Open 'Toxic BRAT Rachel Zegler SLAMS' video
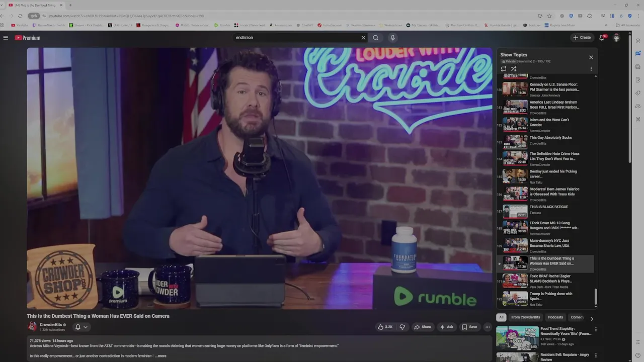Viewport: 644px width, 362px height. click(x=545, y=281)
